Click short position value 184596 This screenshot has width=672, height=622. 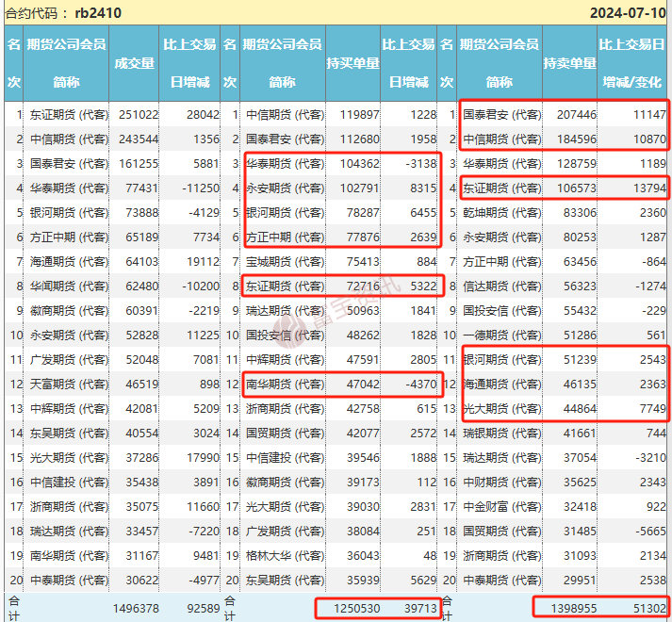[577, 139]
